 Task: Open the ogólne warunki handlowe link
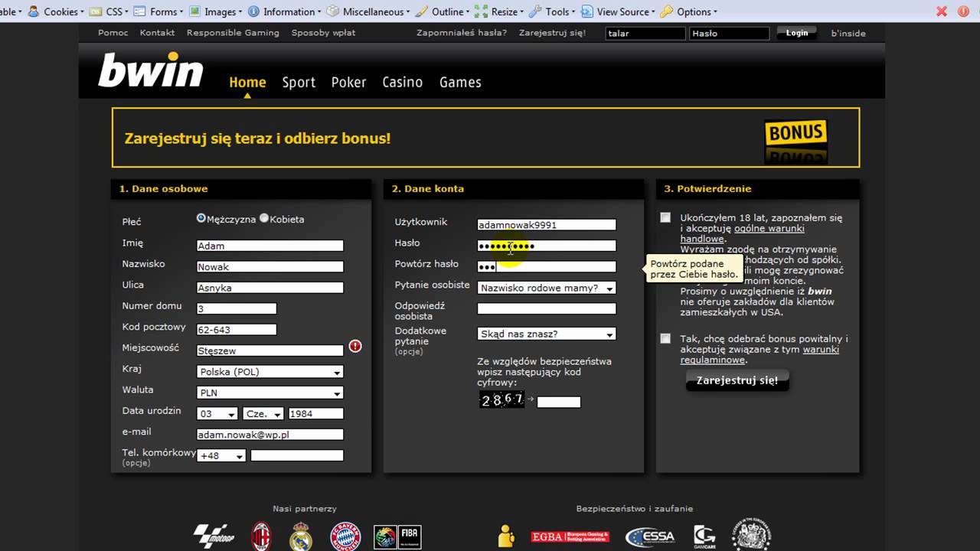743,233
